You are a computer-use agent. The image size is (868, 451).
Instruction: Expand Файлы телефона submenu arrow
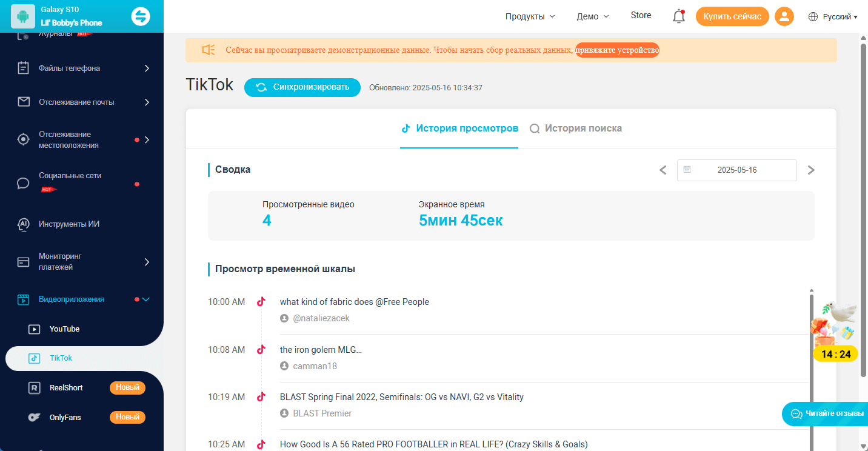coord(147,68)
